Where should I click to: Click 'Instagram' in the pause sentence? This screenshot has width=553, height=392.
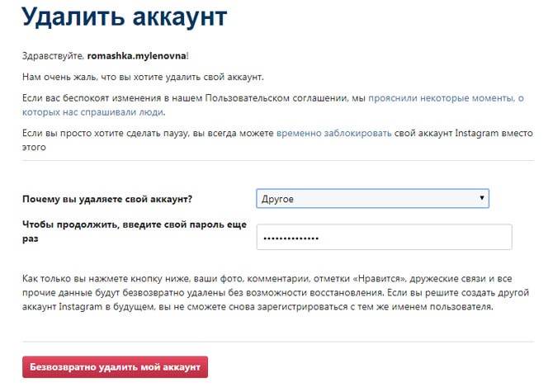(x=477, y=133)
